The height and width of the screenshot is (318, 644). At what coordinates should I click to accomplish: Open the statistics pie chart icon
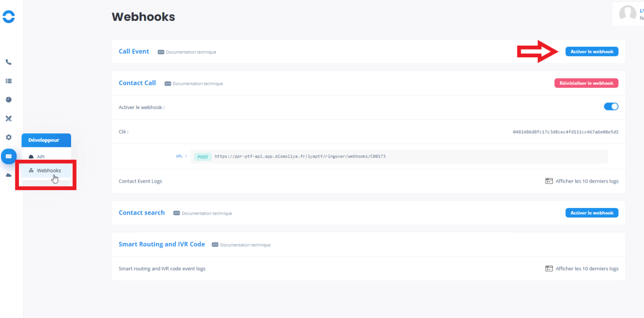(x=9, y=100)
